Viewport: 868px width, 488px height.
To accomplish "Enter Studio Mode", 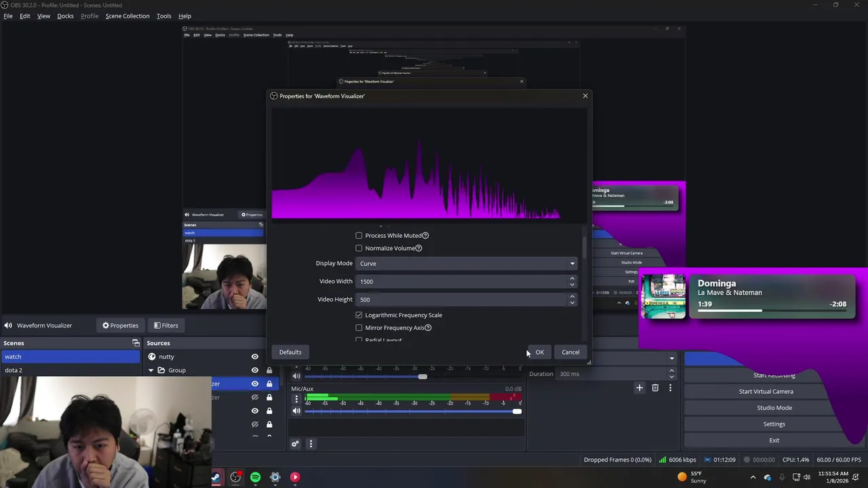I will pos(774,408).
